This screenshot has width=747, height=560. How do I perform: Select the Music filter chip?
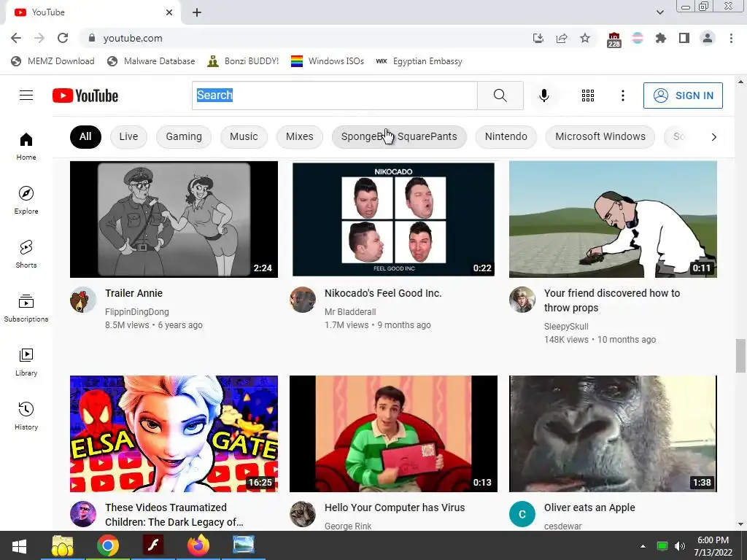(244, 136)
